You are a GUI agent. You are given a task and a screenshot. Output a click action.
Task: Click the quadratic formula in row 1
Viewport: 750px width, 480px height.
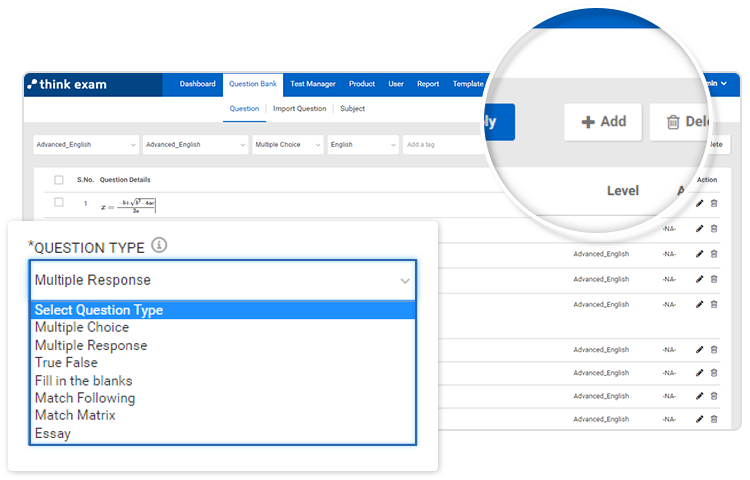pos(128,205)
